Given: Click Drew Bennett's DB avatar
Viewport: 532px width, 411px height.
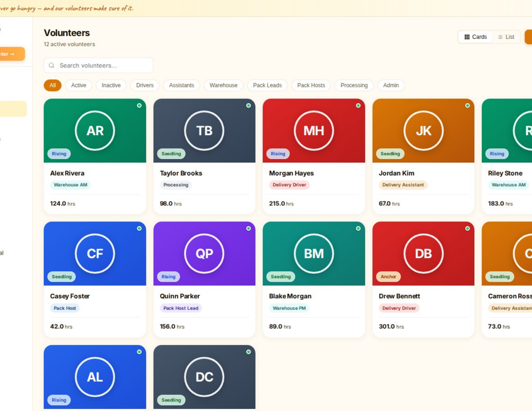Looking at the screenshot, I should click(x=423, y=253).
